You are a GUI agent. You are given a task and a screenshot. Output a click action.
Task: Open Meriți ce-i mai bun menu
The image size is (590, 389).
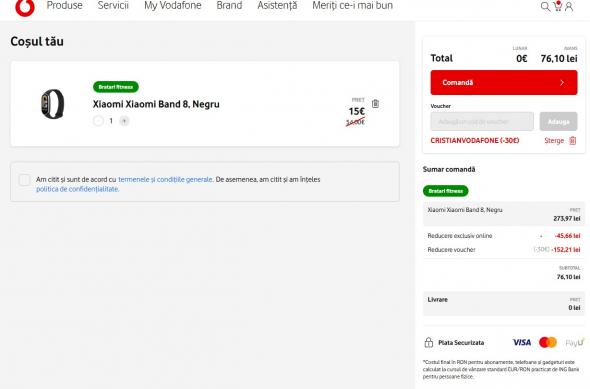pos(353,6)
